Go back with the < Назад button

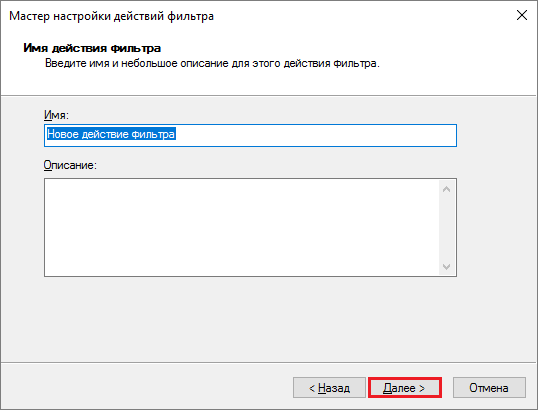coord(329,388)
